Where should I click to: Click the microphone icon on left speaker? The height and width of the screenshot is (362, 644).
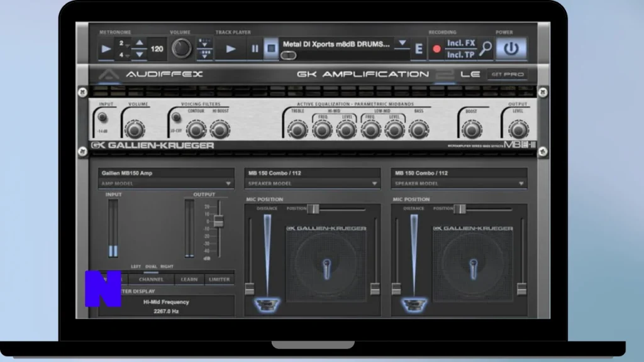click(327, 269)
